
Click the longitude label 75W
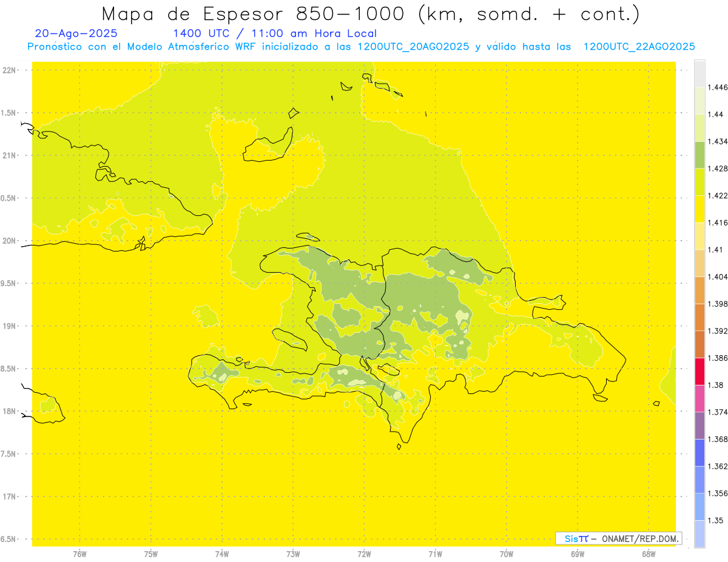point(151,555)
